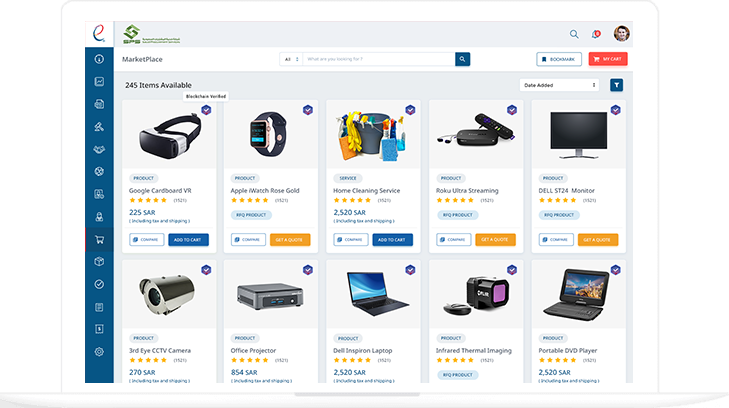
Task: Open Google Cardboard VR product image
Action: click(170, 136)
